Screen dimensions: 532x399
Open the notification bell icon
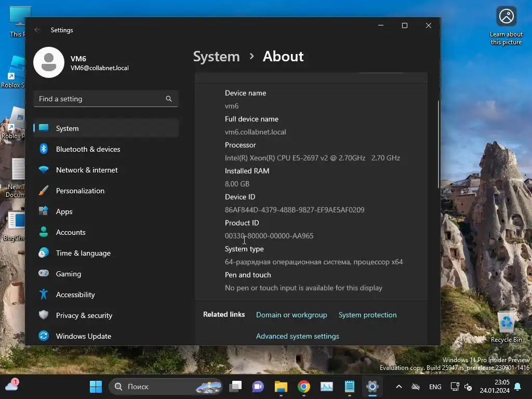[x=518, y=387]
